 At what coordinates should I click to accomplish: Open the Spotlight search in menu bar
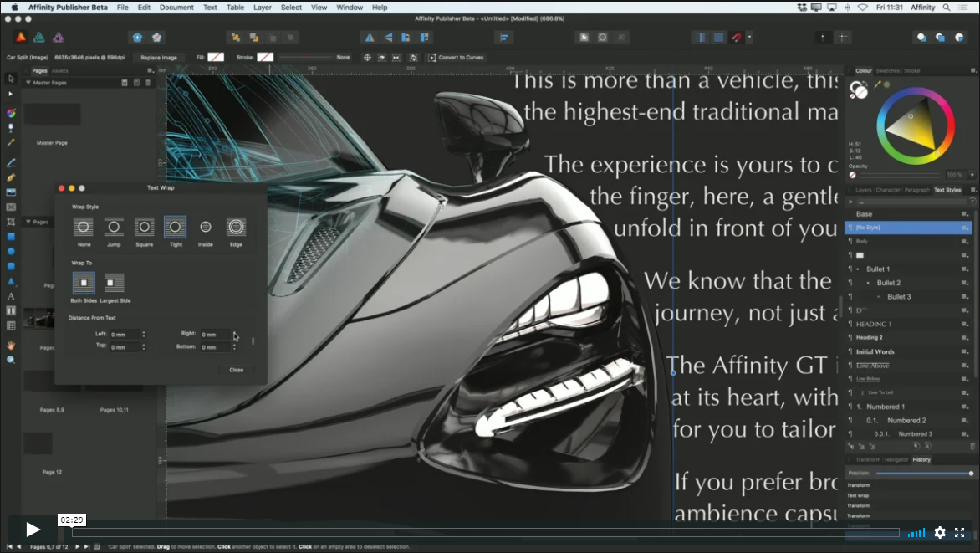tap(947, 8)
